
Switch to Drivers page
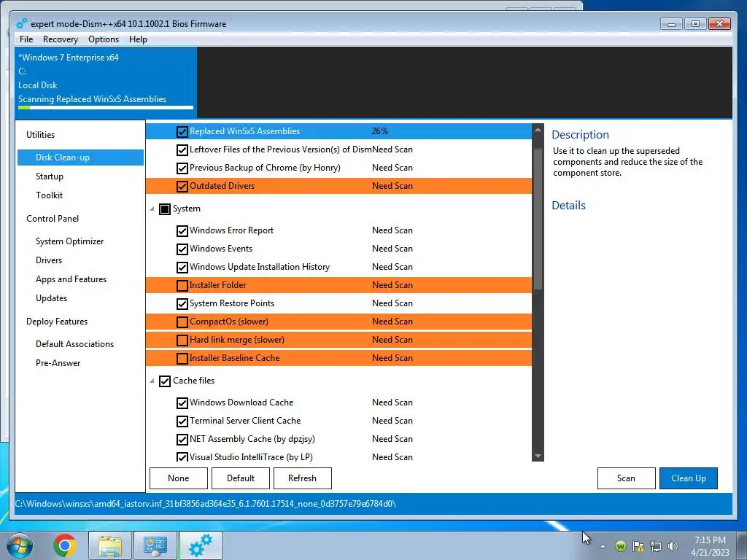click(49, 260)
